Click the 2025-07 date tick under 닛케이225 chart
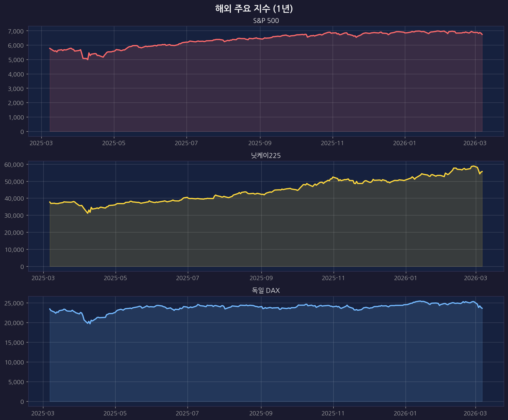Screen dimensions: 508x420 (x=188, y=278)
